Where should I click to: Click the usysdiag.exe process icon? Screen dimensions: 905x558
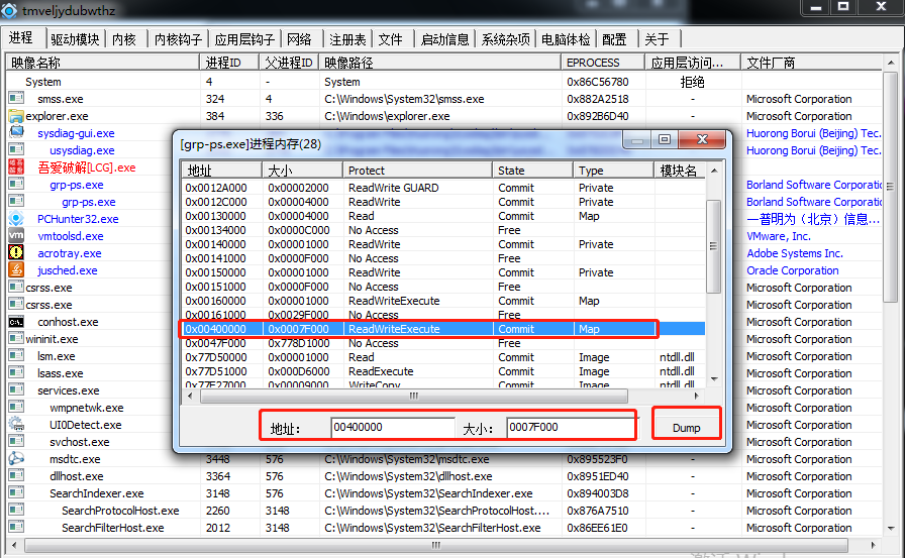tap(16, 149)
